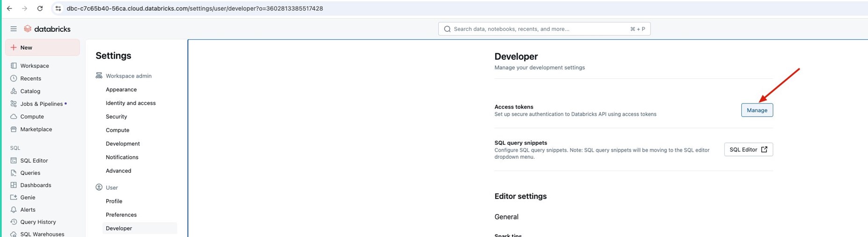Open Compute in left navigation
This screenshot has height=237, width=868.
[32, 117]
